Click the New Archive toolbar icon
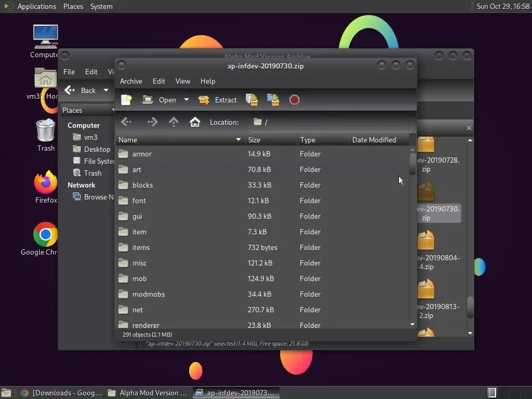This screenshot has width=532, height=399. point(126,100)
